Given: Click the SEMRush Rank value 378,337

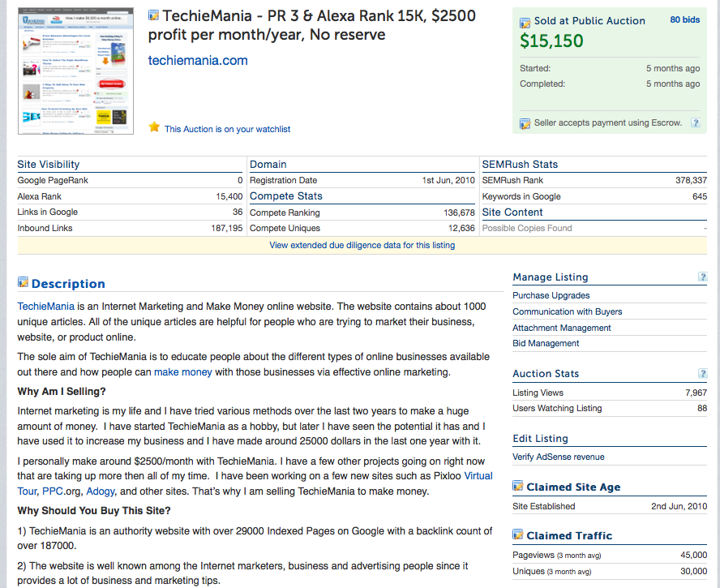Looking at the screenshot, I should point(691,181).
